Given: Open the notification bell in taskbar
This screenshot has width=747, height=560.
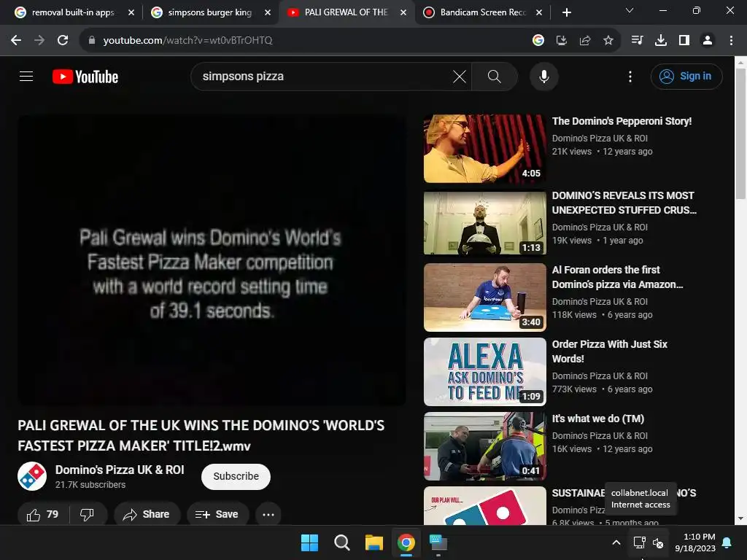Looking at the screenshot, I should point(727,542).
